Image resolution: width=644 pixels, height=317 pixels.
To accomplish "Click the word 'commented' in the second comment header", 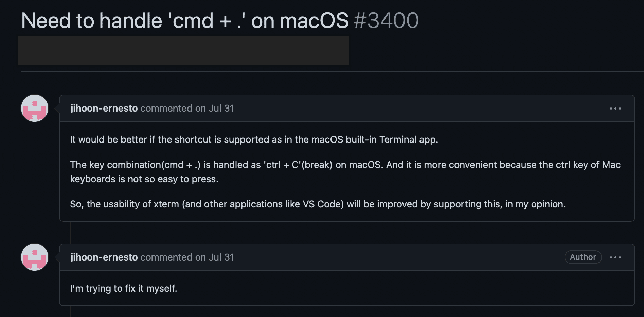I will coord(166,257).
